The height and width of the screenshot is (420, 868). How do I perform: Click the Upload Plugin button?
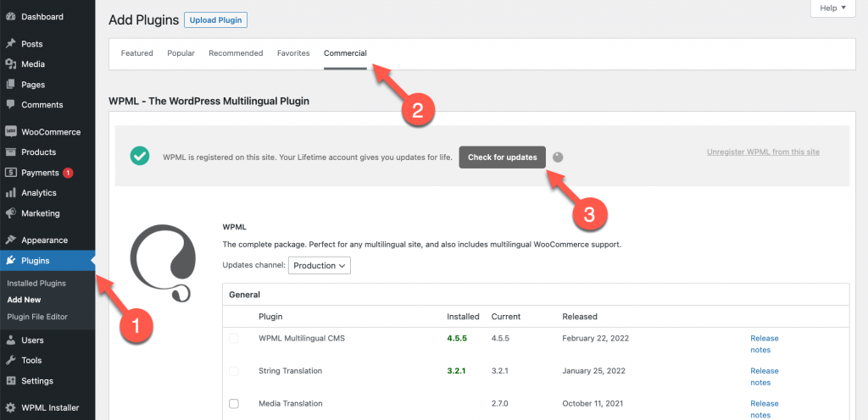[216, 20]
